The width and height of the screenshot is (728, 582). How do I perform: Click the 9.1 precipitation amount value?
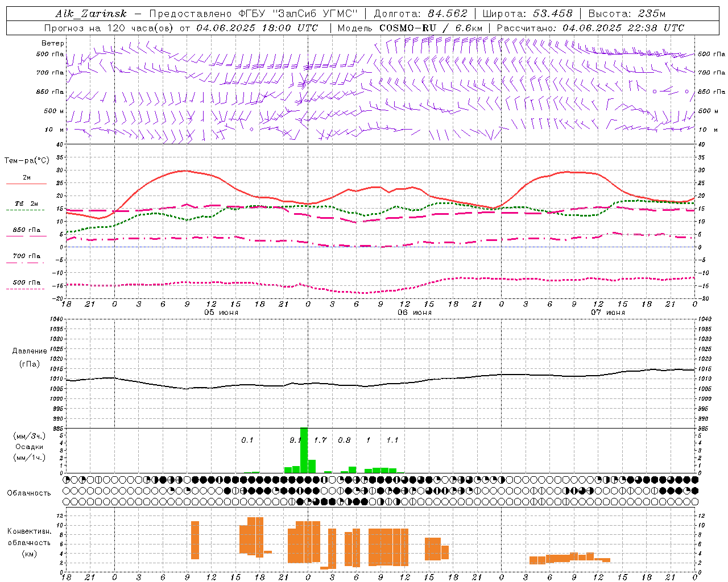tap(295, 440)
